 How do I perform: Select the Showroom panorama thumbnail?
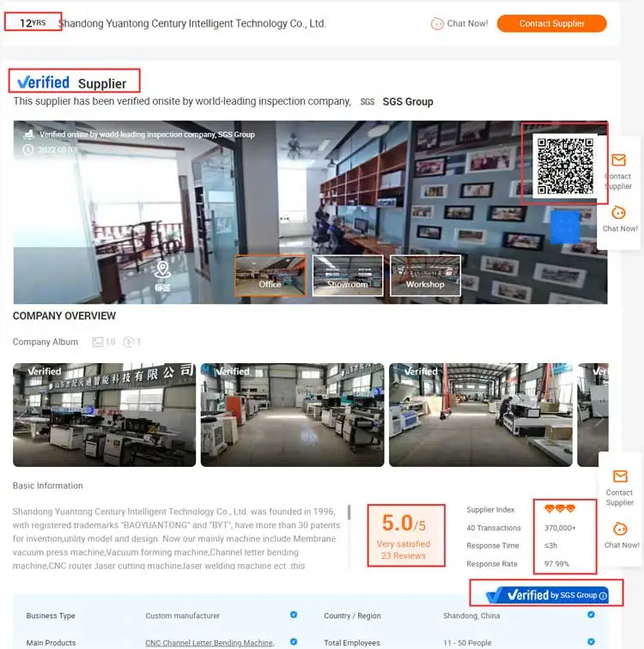[348, 276]
